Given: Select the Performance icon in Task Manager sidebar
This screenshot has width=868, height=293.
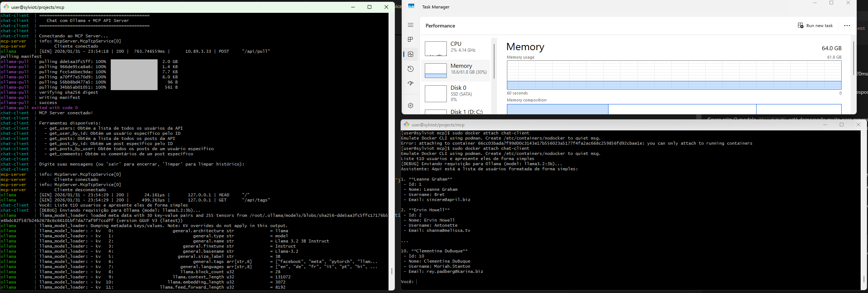Looking at the screenshot, I should point(411,54).
